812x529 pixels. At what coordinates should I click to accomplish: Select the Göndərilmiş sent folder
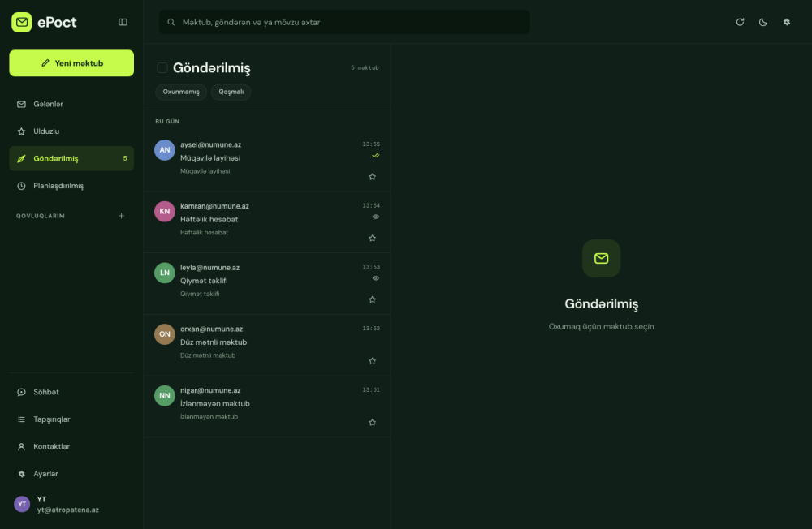coord(71,158)
